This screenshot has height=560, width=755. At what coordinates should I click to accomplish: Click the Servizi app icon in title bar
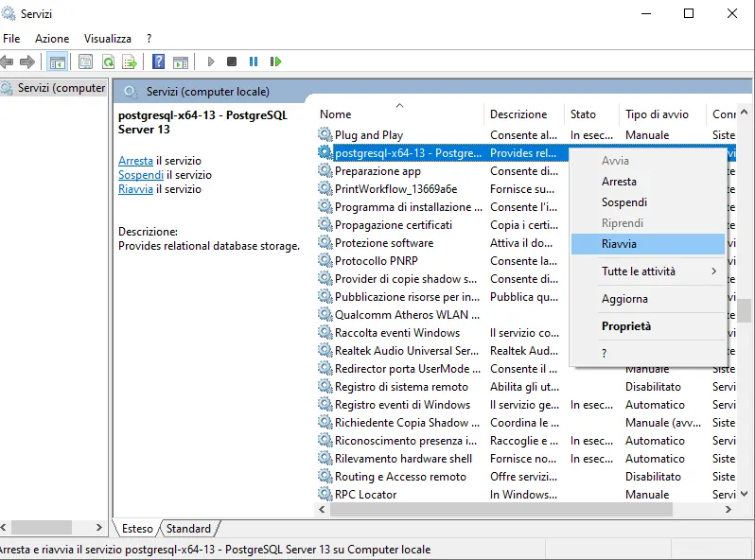coord(9,13)
